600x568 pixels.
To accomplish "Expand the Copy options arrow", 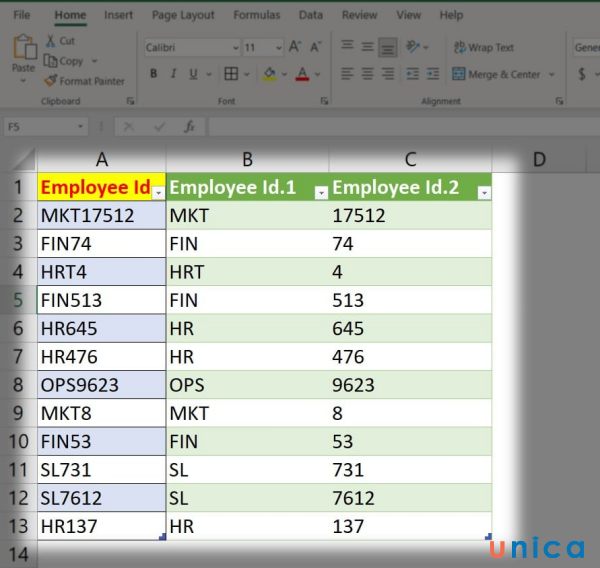I will tap(94, 61).
